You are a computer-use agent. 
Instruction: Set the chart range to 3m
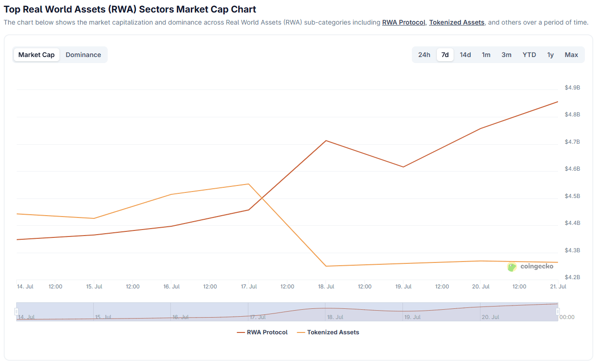(x=506, y=55)
